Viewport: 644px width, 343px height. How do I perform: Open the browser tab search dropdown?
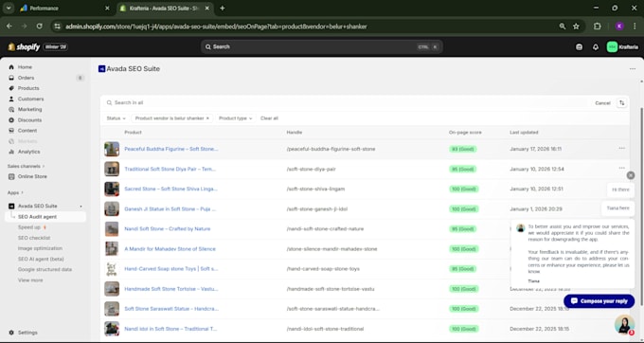click(x=9, y=9)
